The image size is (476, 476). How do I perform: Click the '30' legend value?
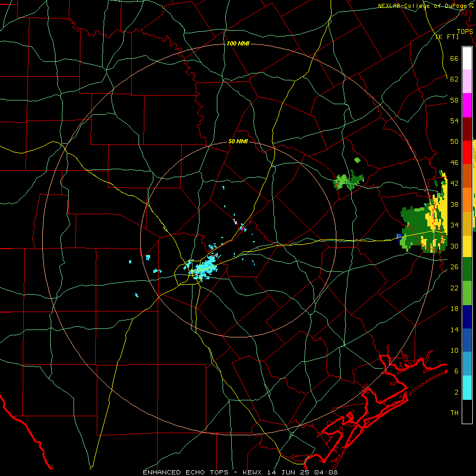click(454, 246)
